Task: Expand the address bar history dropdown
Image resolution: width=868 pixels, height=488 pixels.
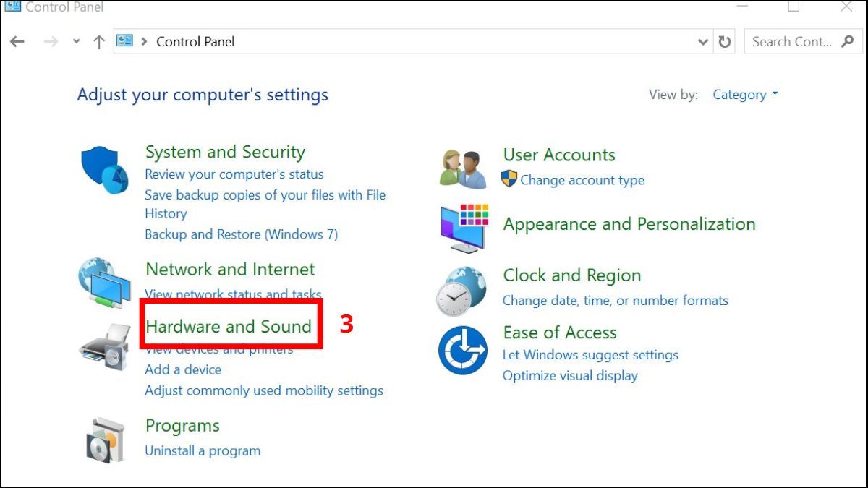Action: [x=703, y=42]
